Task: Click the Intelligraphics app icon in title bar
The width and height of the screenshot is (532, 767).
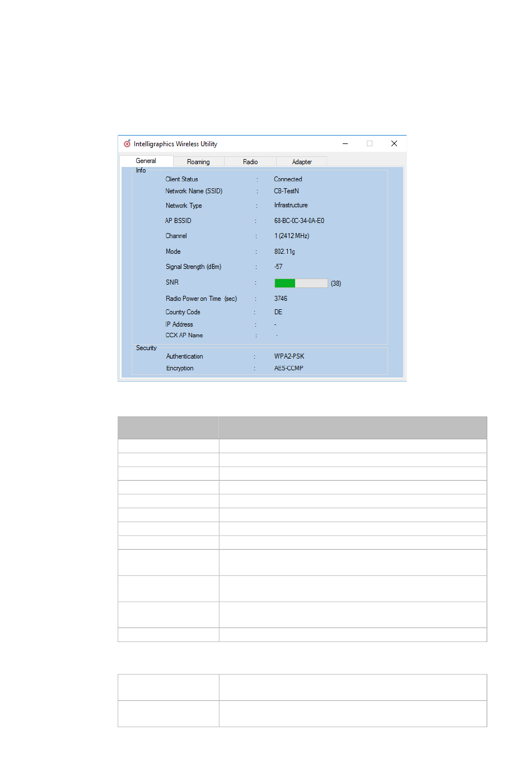Action: point(127,143)
